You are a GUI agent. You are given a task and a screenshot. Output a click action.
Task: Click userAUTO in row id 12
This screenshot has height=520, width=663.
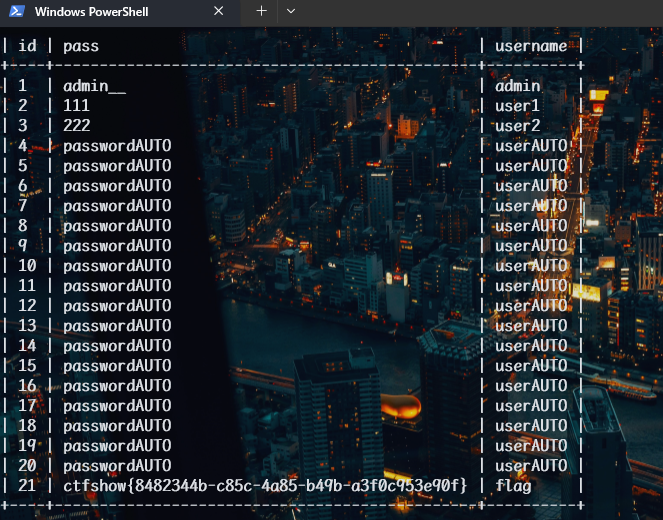click(x=531, y=306)
